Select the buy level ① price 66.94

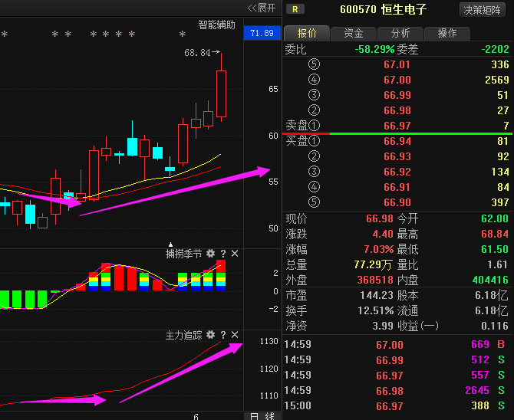pos(397,141)
